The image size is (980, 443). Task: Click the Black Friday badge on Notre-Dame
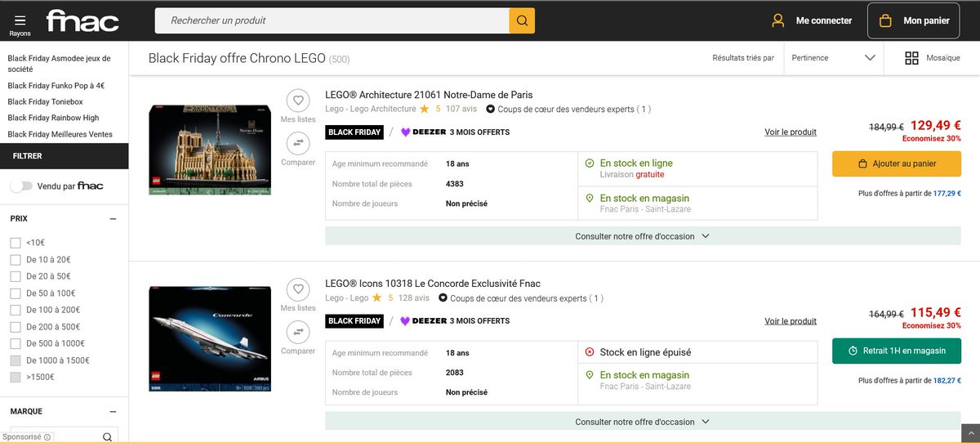click(x=354, y=132)
